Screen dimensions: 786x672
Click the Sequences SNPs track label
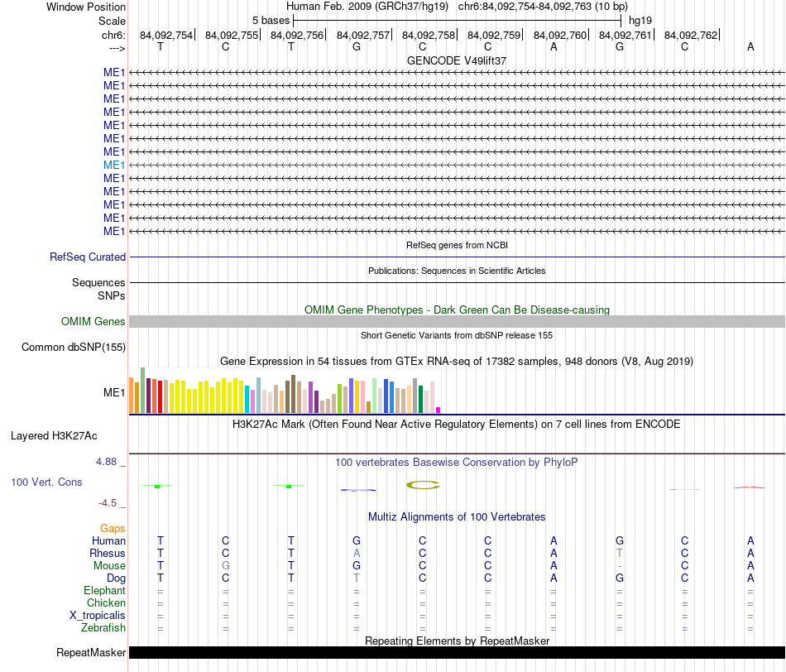coord(98,290)
